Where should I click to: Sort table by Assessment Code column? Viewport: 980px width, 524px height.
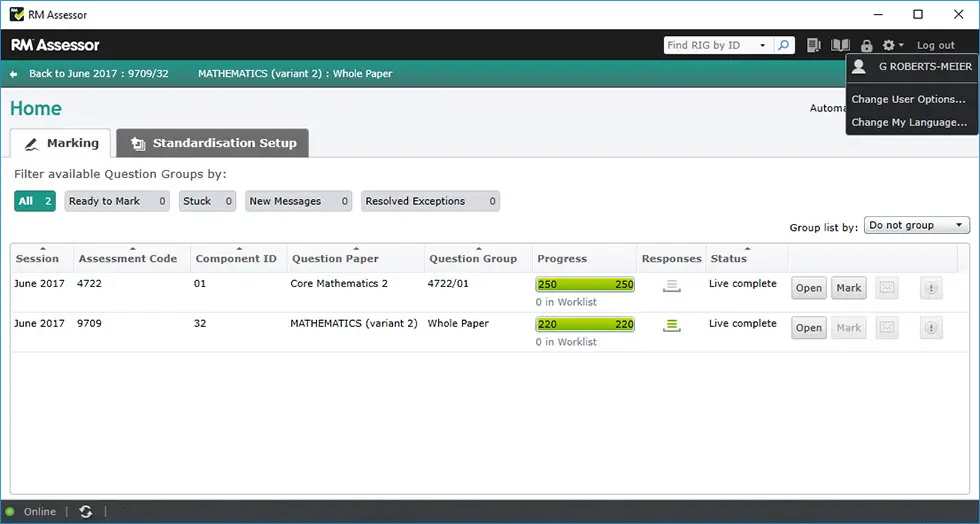128,258
